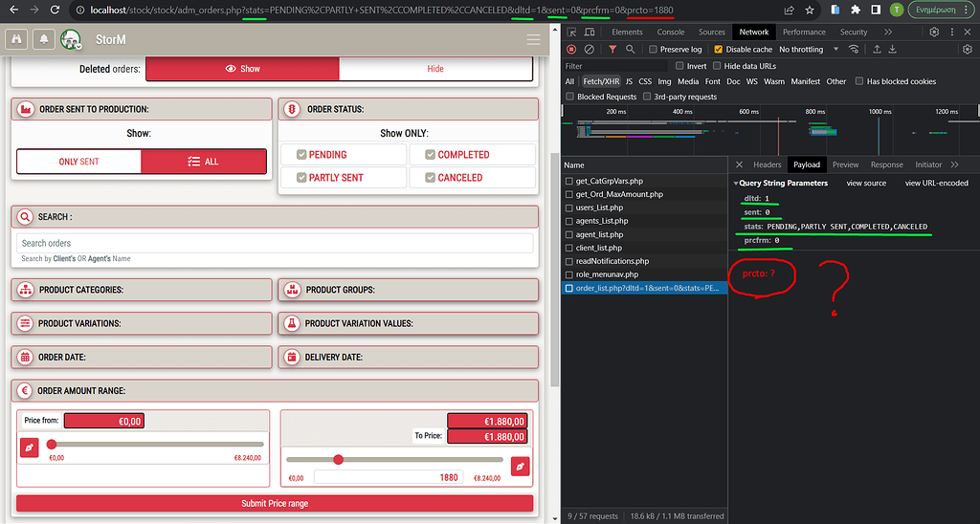
Task: Open the No throttling dropdown
Action: [x=807, y=49]
